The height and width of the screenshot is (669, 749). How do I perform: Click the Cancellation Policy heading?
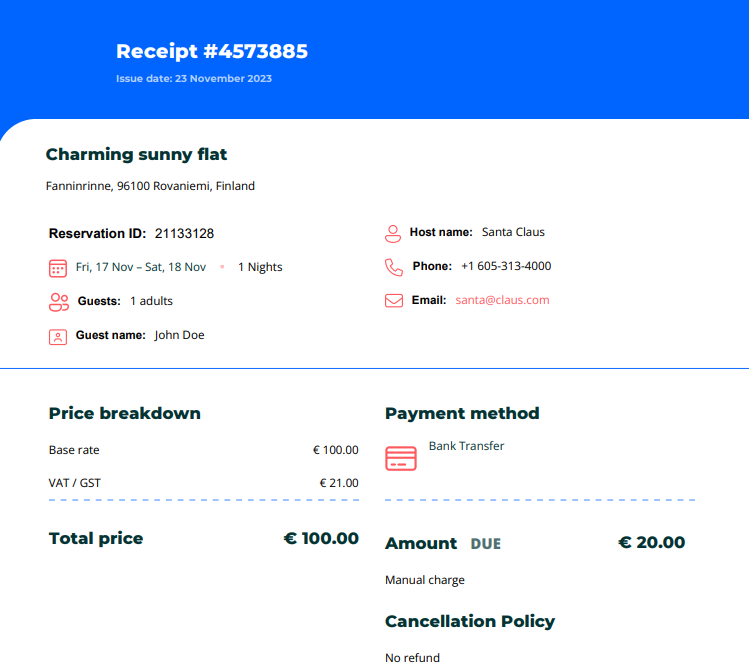[x=469, y=621]
